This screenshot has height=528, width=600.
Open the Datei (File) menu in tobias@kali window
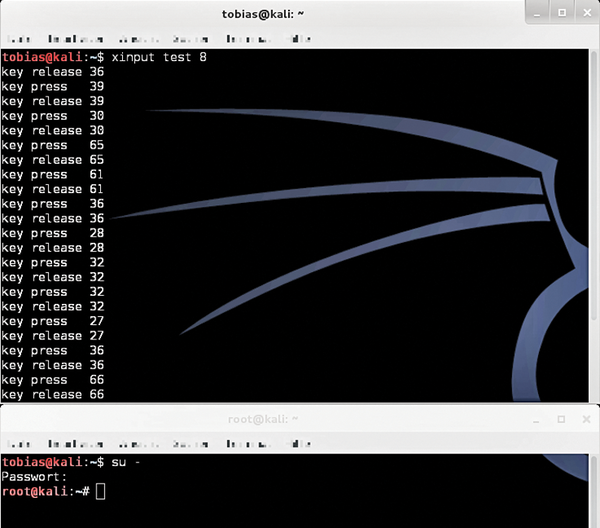19,39
